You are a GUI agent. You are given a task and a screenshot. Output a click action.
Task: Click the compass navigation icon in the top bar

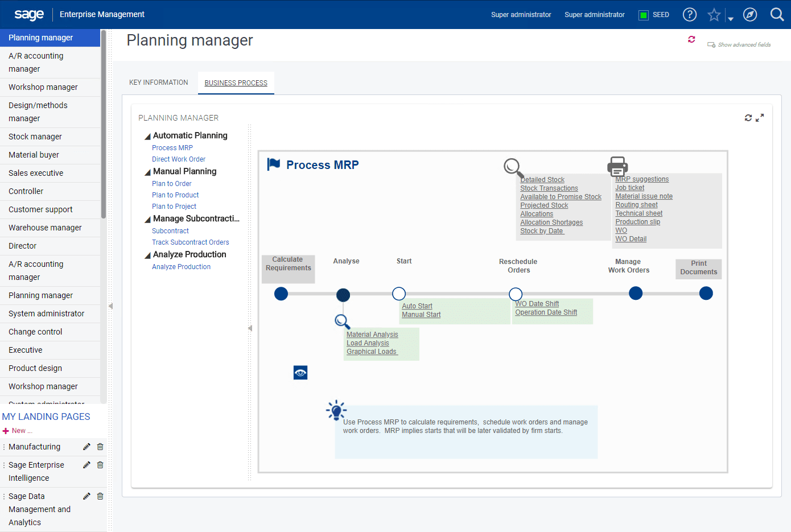(750, 15)
